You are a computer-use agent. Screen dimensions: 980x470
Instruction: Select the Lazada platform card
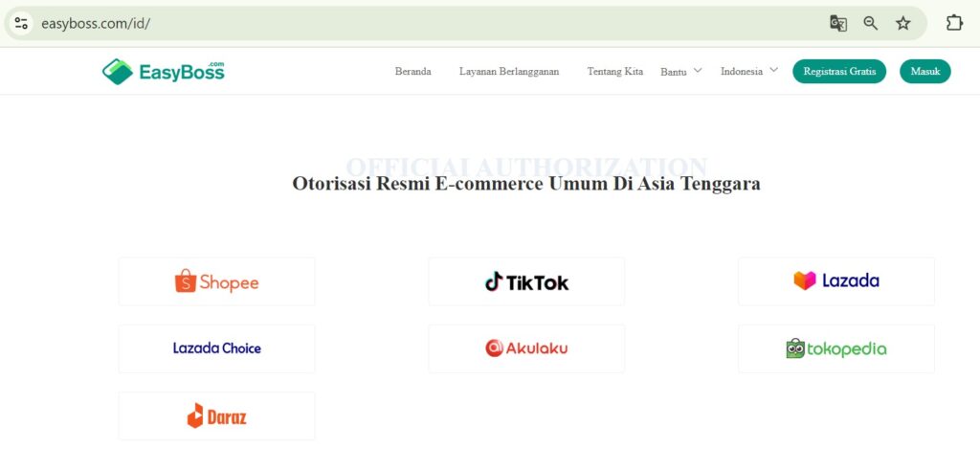tap(836, 281)
